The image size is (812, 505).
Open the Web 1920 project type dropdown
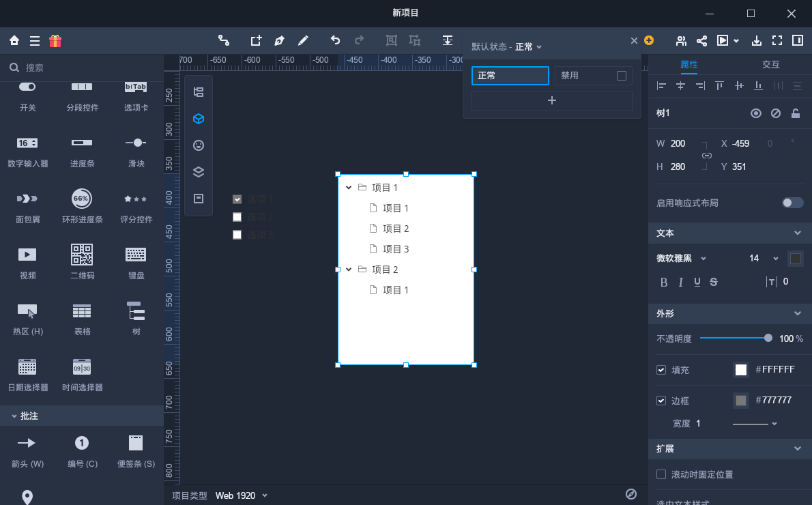tap(242, 495)
